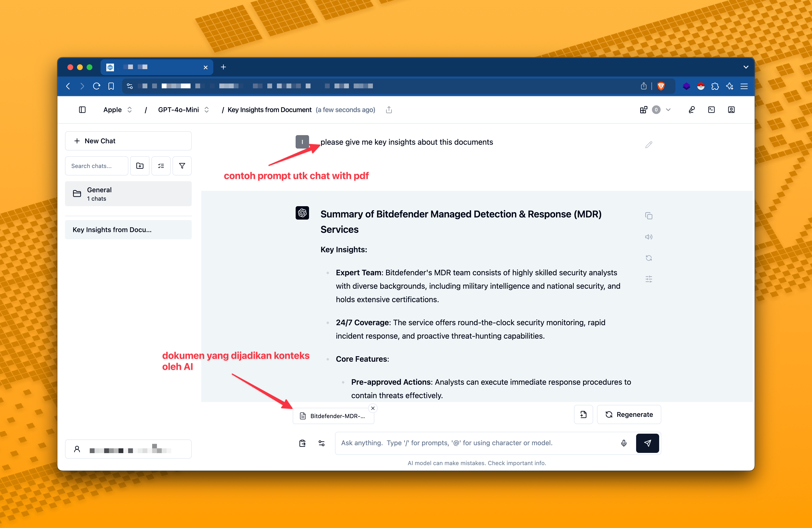
Task: Click the plugin count badge showing 0
Action: tap(656, 109)
